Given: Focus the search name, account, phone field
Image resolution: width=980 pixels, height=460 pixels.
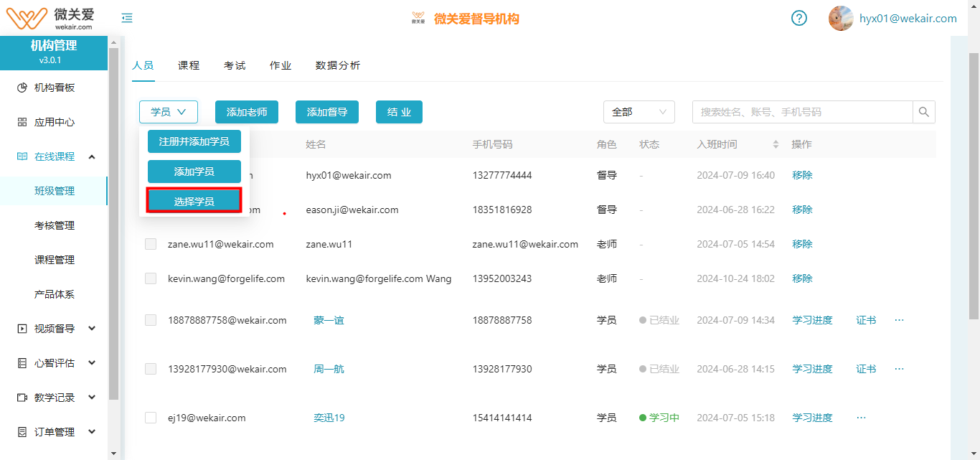Looking at the screenshot, I should (802, 112).
